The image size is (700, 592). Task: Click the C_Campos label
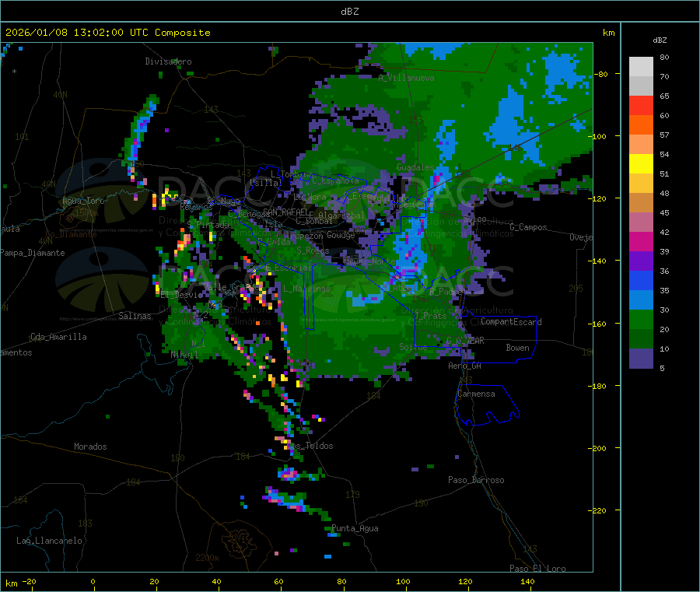[x=528, y=227]
